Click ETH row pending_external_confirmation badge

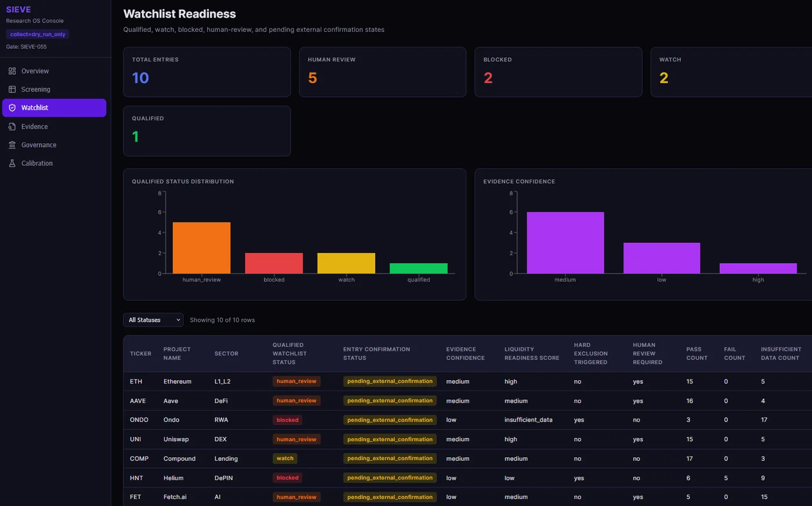point(390,381)
